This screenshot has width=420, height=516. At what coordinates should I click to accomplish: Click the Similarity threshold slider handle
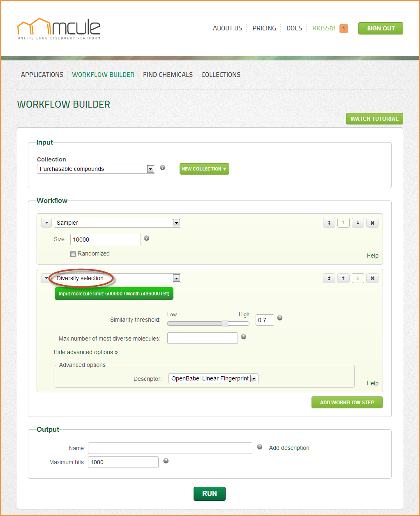click(x=225, y=323)
